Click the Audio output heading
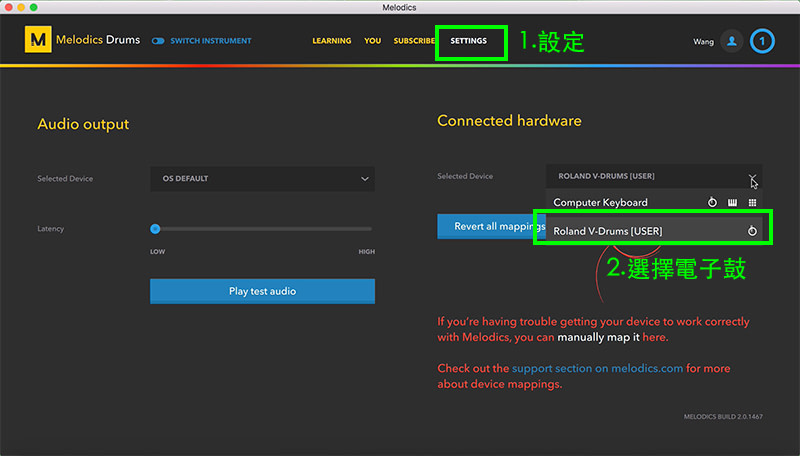This screenshot has width=800, height=456. click(83, 124)
